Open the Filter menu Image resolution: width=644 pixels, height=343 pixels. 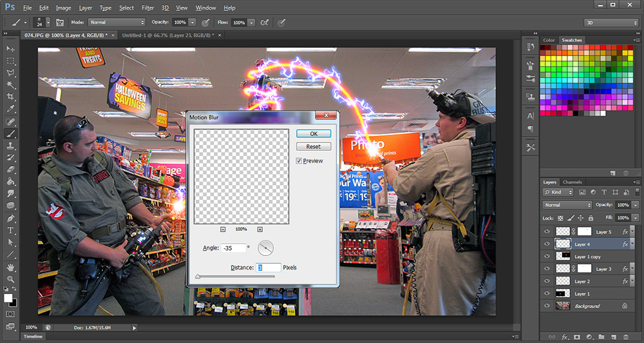tap(147, 8)
